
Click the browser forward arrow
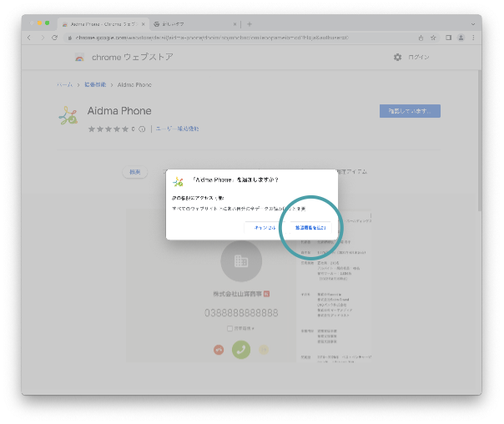pos(43,38)
